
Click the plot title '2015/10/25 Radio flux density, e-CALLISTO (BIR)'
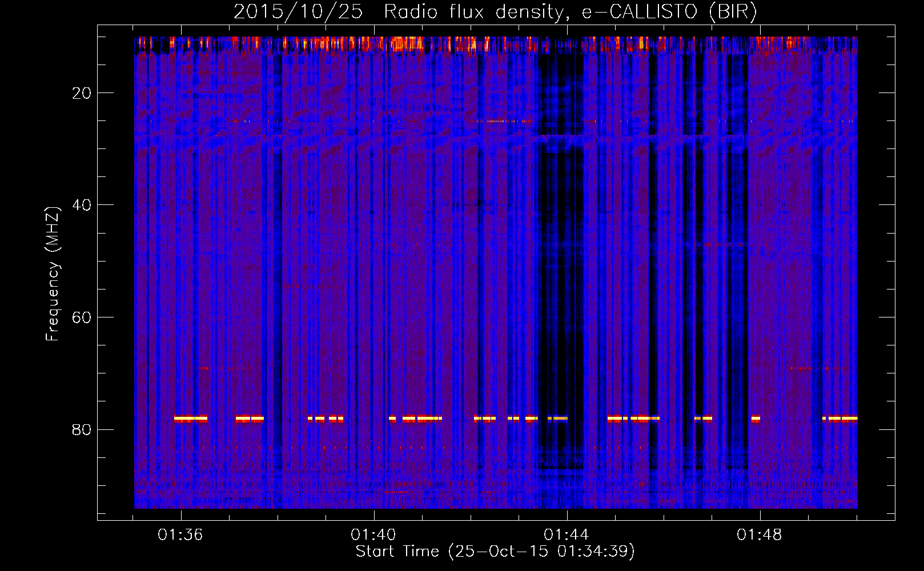pyautogui.click(x=495, y=11)
